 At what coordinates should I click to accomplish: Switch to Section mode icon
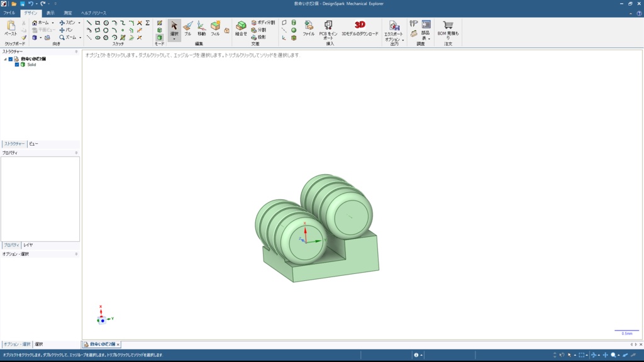coord(159,30)
